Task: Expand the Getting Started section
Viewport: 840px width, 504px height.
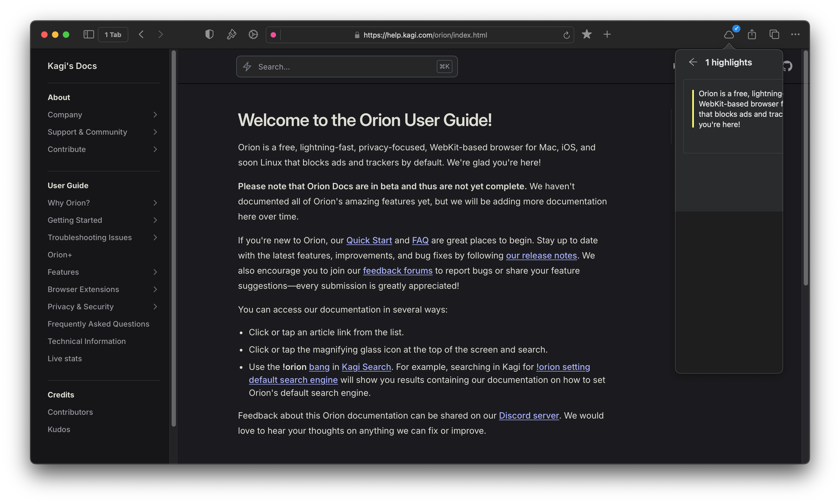Action: tap(155, 220)
